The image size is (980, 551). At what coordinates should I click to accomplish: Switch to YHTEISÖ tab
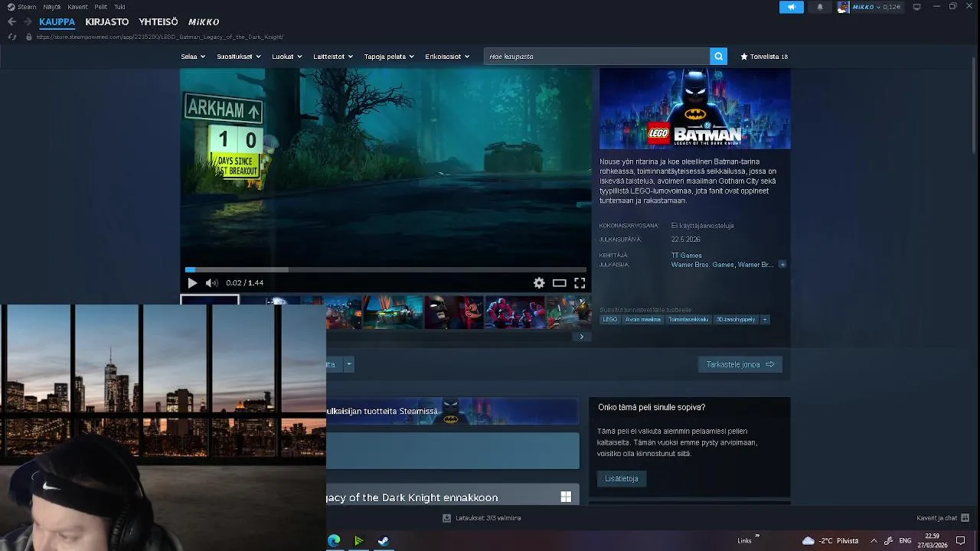[158, 22]
